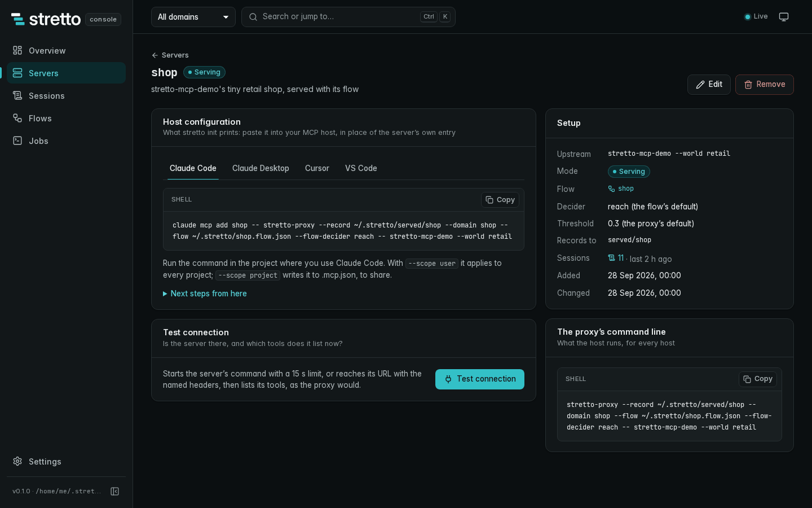Click the shop page heading
Viewport: 812px width, 508px height.
point(164,72)
